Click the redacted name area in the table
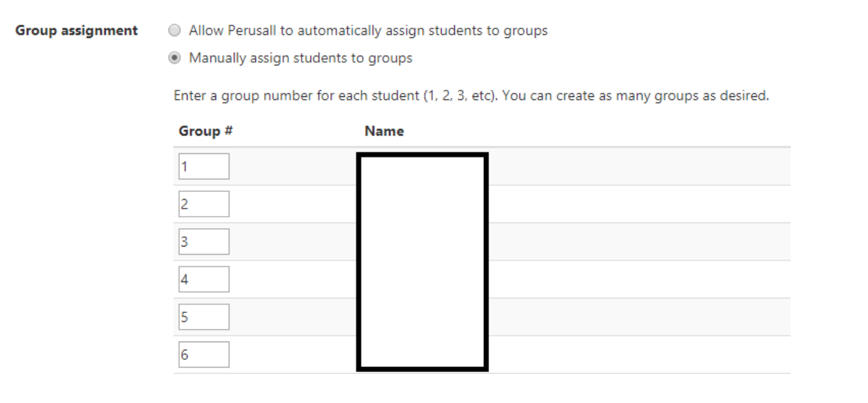This screenshot has width=868, height=403. pyautogui.click(x=423, y=260)
